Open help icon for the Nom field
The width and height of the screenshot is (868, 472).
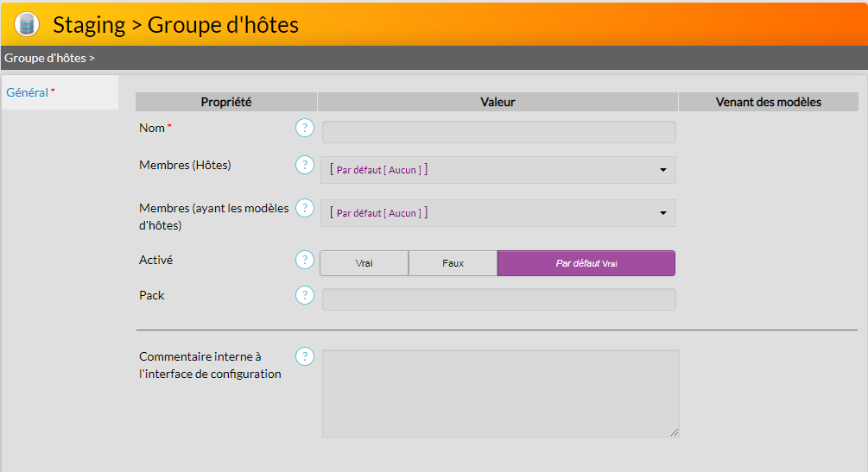[x=304, y=129]
